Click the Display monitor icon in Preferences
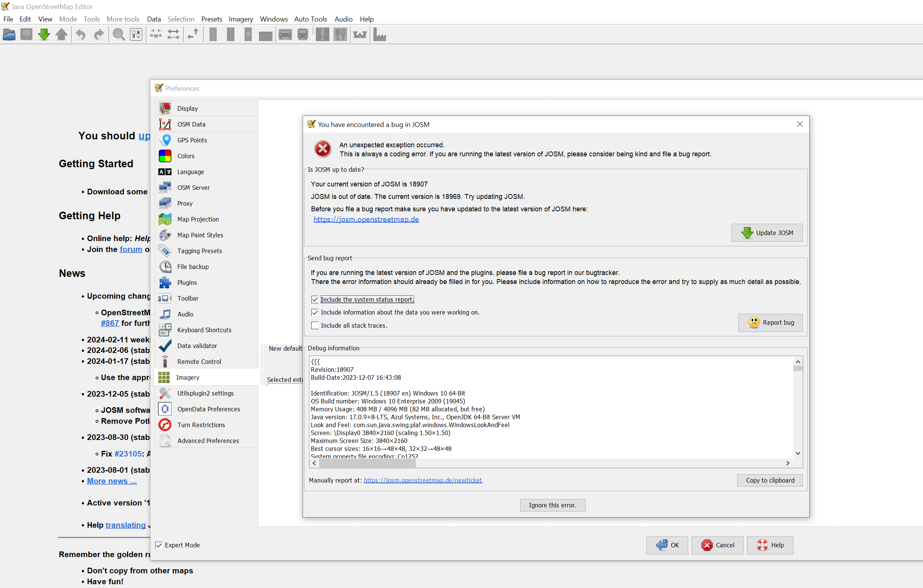This screenshot has width=923, height=588. pyautogui.click(x=165, y=108)
